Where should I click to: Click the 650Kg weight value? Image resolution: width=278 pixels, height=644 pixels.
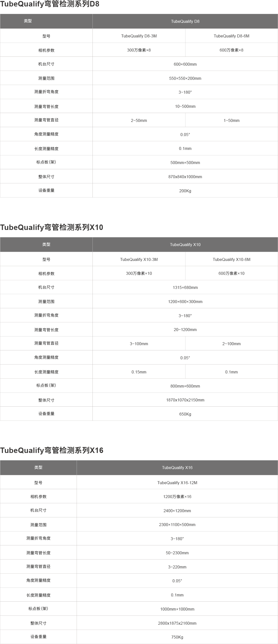pos(185,414)
